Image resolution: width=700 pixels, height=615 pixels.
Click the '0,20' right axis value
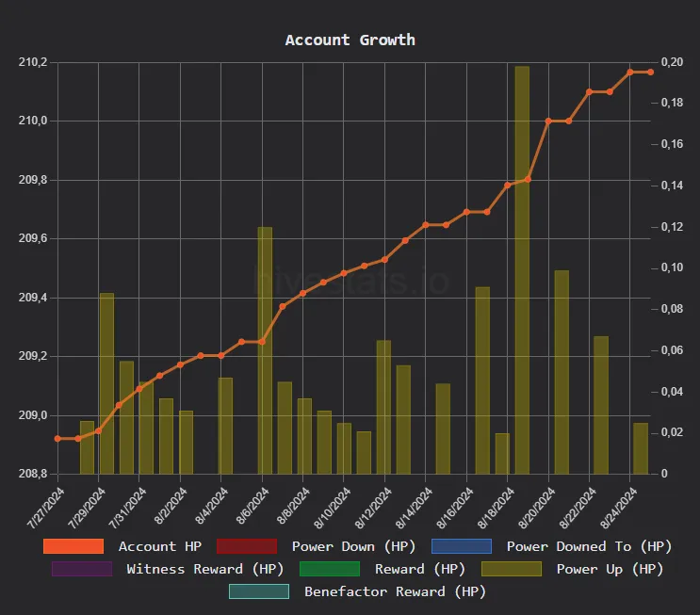(x=672, y=62)
